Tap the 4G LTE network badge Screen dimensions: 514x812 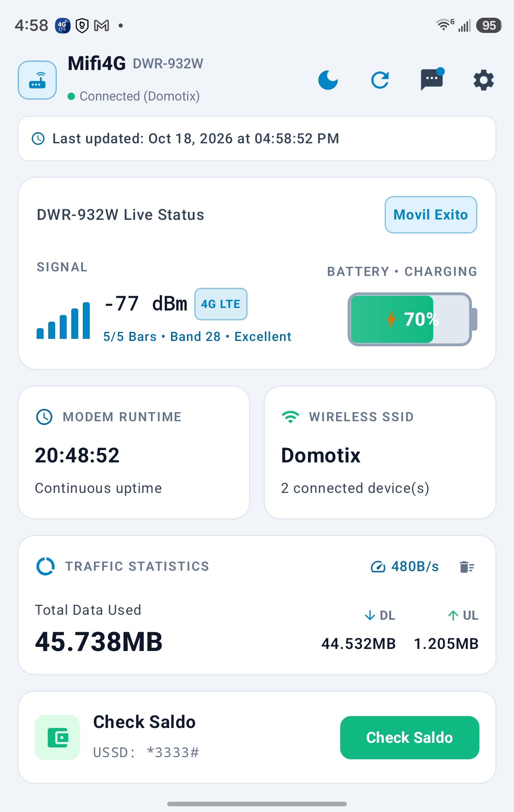(221, 304)
